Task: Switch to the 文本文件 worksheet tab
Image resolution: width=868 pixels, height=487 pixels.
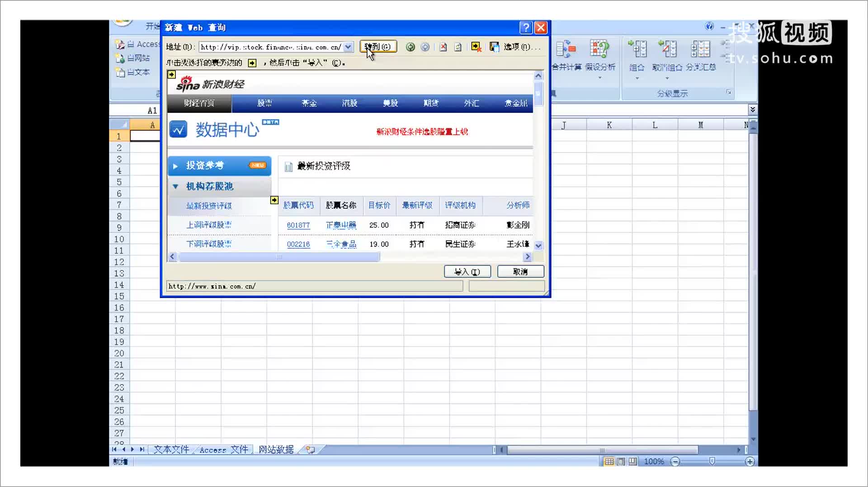Action: point(171,450)
